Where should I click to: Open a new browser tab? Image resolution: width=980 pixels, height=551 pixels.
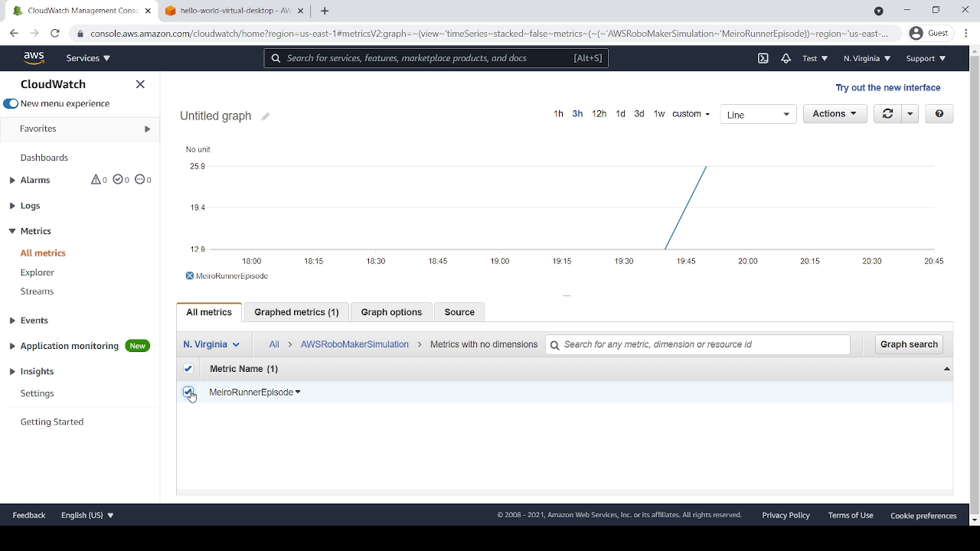(x=325, y=11)
